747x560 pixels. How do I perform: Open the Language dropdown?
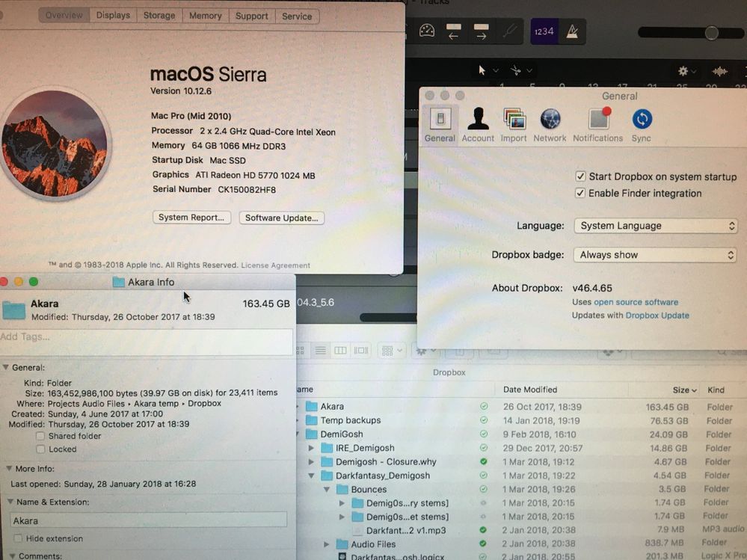(x=655, y=226)
